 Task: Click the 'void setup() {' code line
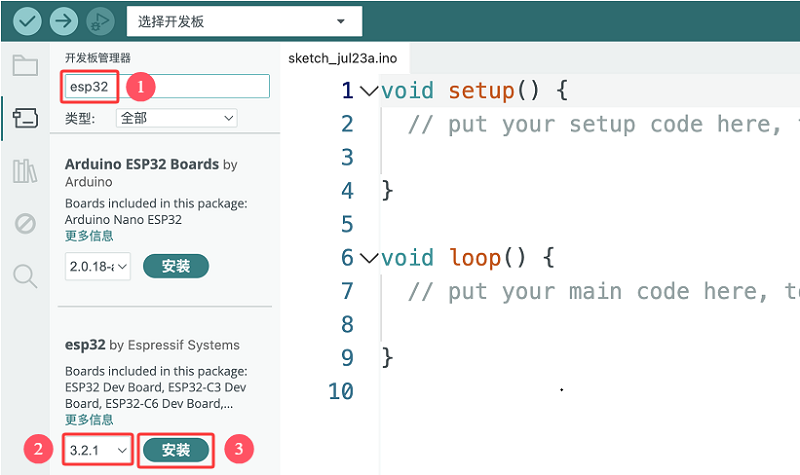474,91
